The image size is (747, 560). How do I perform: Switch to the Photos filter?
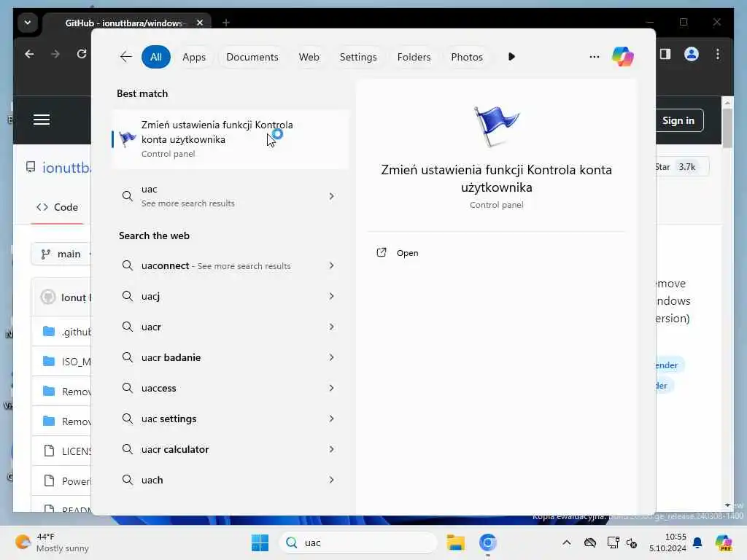[466, 57]
